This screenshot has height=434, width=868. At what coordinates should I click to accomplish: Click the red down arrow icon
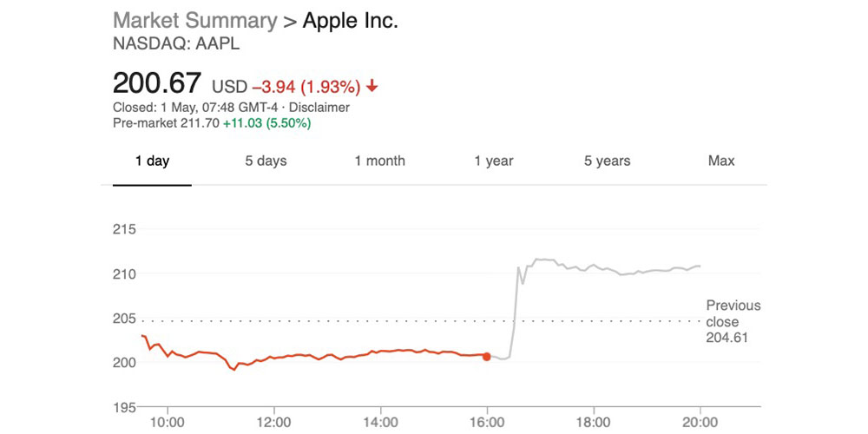(x=372, y=87)
